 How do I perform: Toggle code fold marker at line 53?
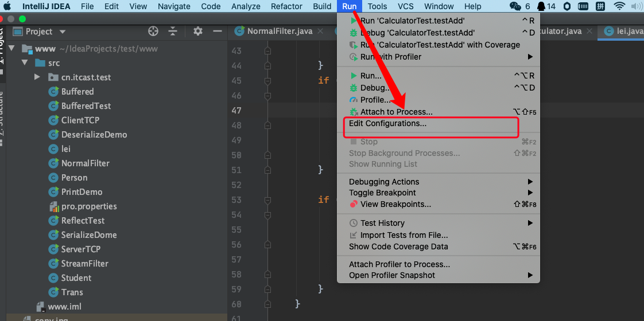268,200
